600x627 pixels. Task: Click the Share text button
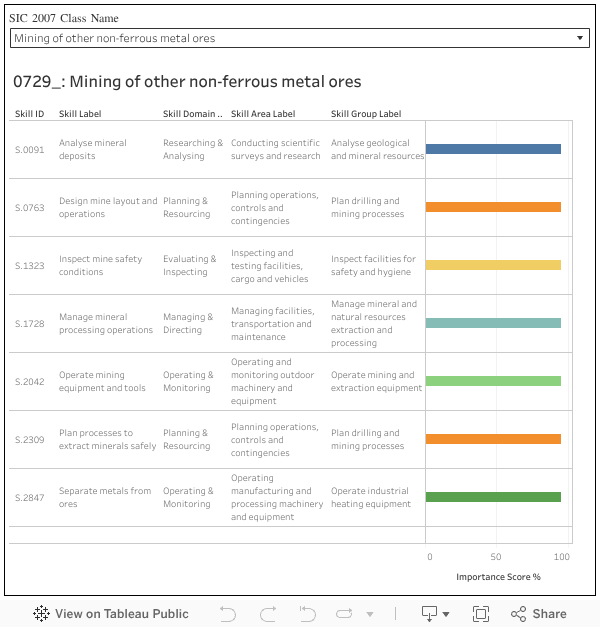pos(549,614)
